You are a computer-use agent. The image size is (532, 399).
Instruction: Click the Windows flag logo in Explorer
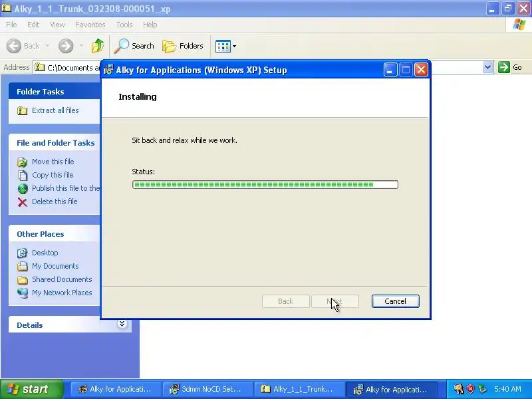[519, 25]
